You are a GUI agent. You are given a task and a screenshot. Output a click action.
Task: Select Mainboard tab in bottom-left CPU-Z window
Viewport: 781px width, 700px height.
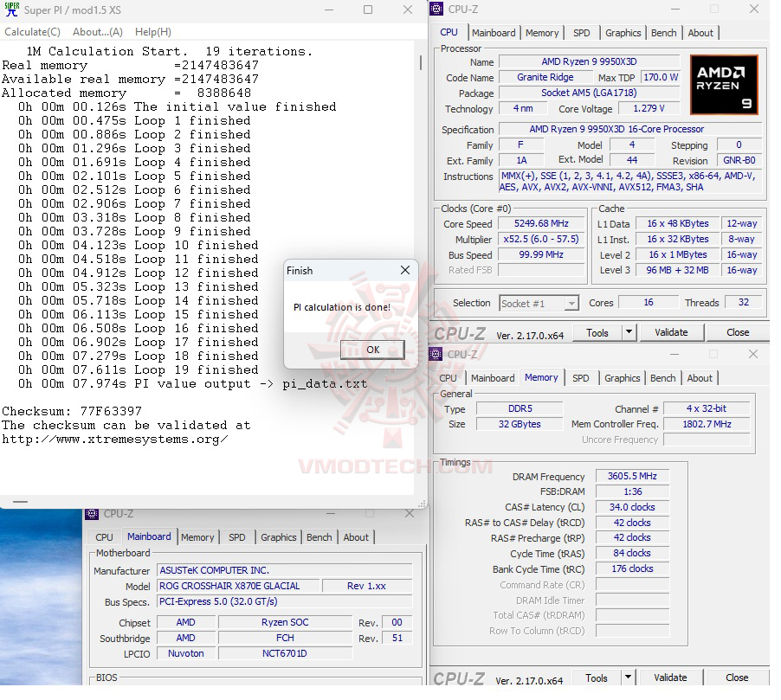coord(149,536)
